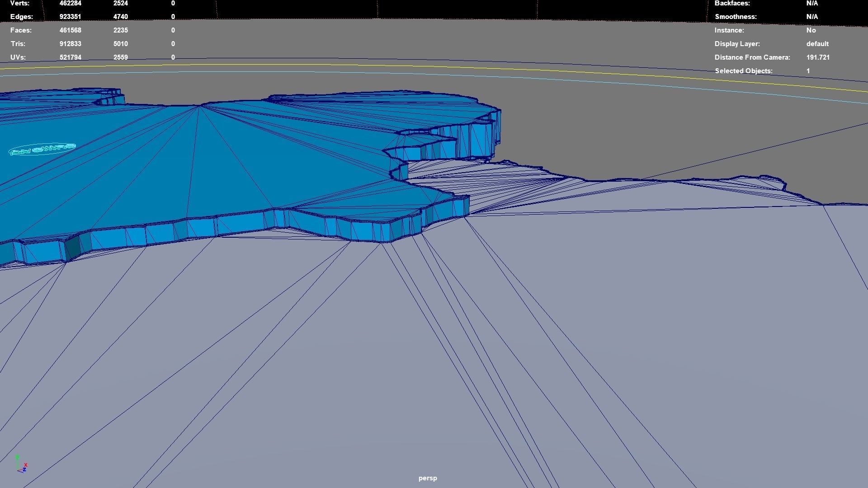Click the Smoothness label
This screenshot has width=868, height=488.
coord(736,17)
